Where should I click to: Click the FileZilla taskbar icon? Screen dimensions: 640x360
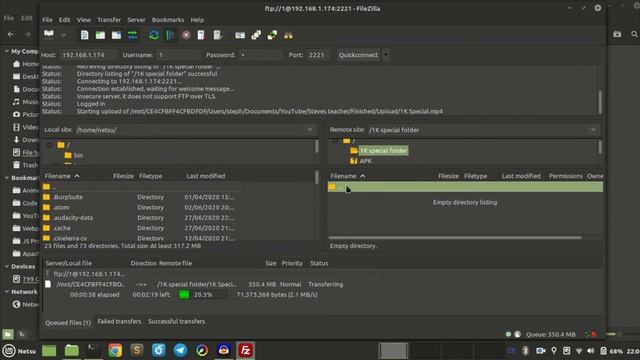pos(245,351)
